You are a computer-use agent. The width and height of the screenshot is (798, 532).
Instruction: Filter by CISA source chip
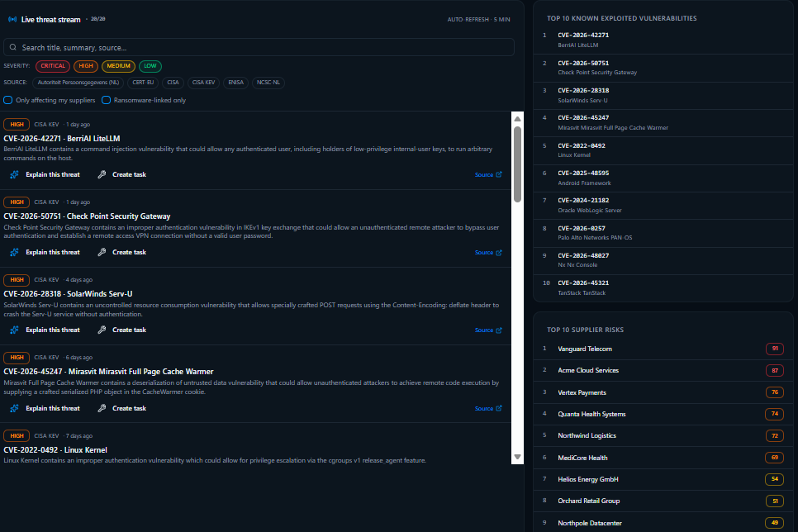coord(173,83)
